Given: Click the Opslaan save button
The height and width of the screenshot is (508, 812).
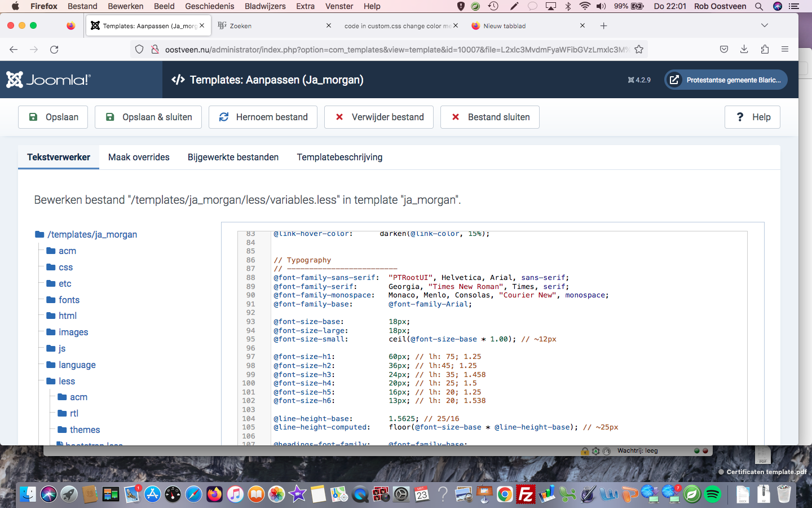Looking at the screenshot, I should click(x=53, y=117).
